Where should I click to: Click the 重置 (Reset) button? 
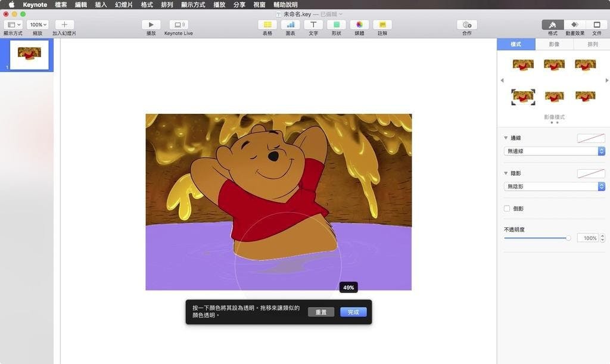321,312
